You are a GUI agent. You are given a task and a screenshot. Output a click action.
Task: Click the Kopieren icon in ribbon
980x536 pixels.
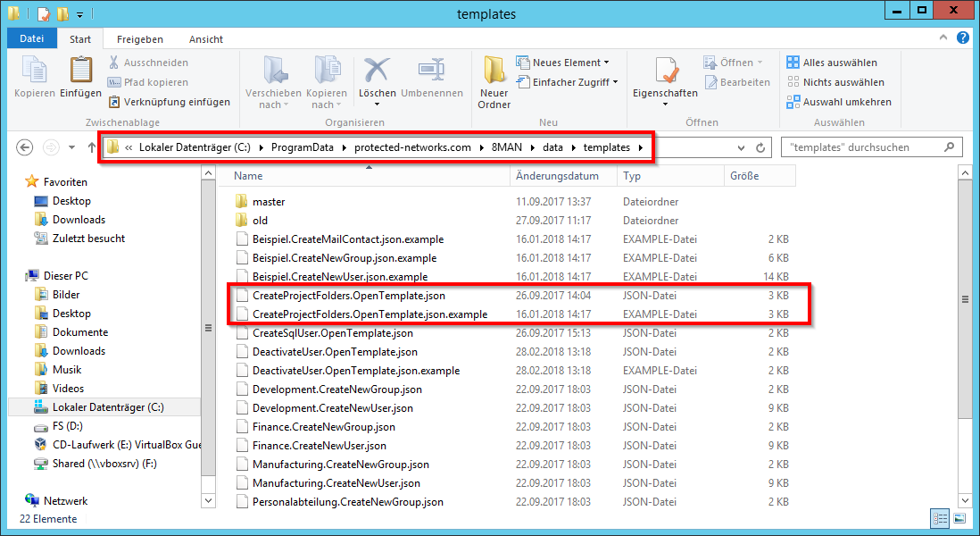(x=34, y=70)
